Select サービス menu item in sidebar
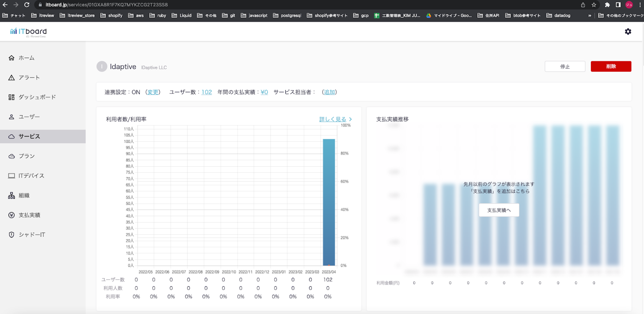Screen dimensions: 644x314 click(29, 136)
